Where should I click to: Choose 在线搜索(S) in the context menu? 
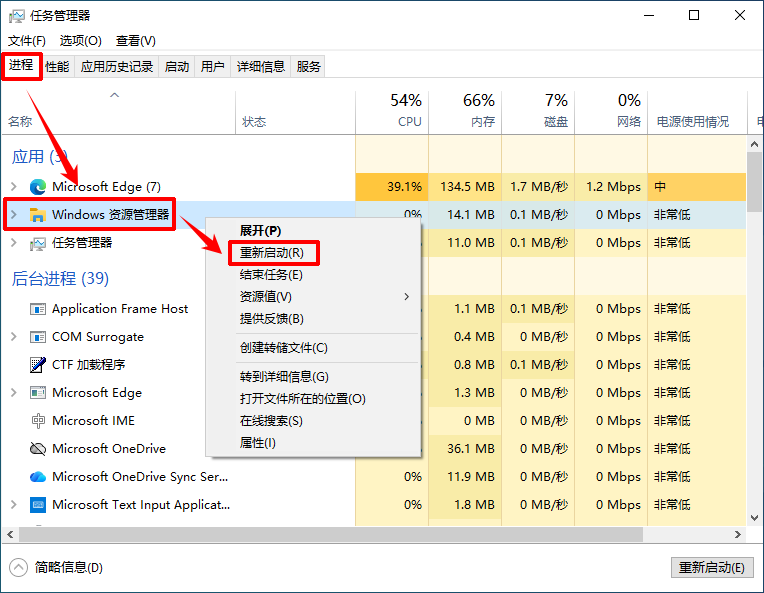(x=313, y=421)
